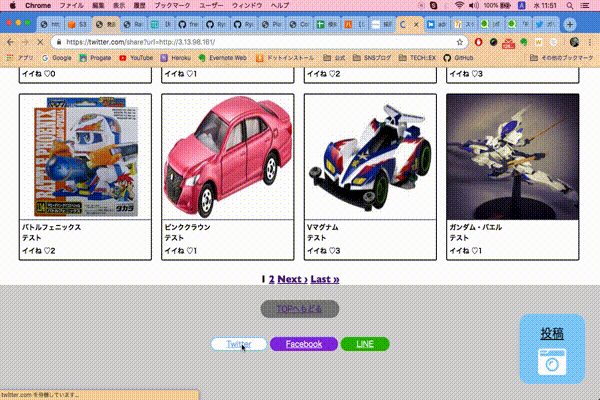
Task: Open the pink Crown car thumbnail
Action: tap(228, 157)
